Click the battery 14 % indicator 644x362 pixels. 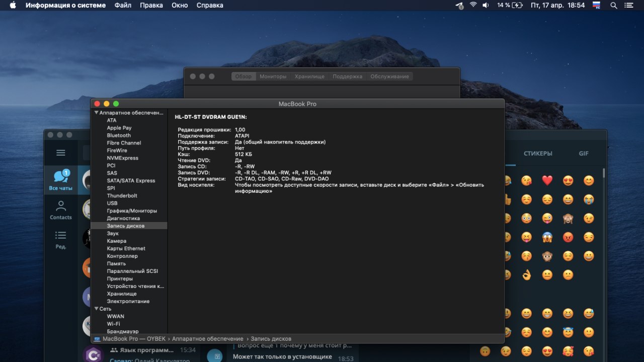pos(510,5)
